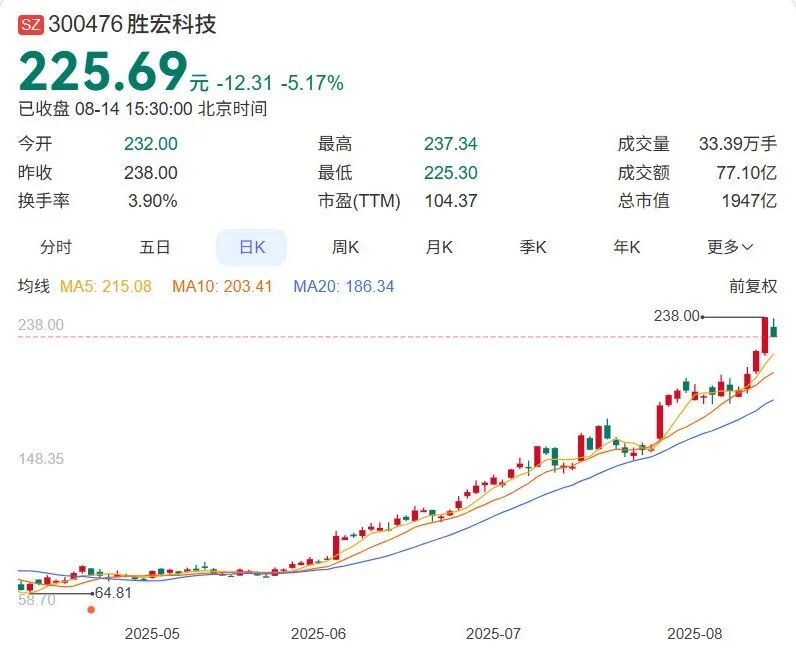Screen dimensions: 796x655
Task: Click the 成交额 value 77.10亿
Action: coord(746,173)
